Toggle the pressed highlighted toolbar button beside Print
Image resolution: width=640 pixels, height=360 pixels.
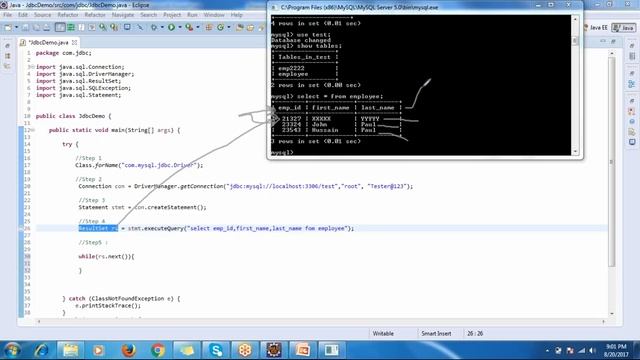[60, 27]
